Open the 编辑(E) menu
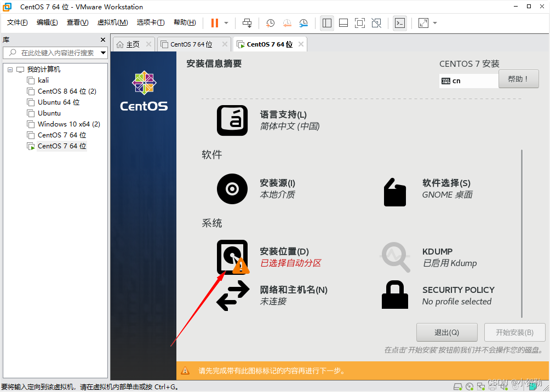550x392 pixels. 47,22
